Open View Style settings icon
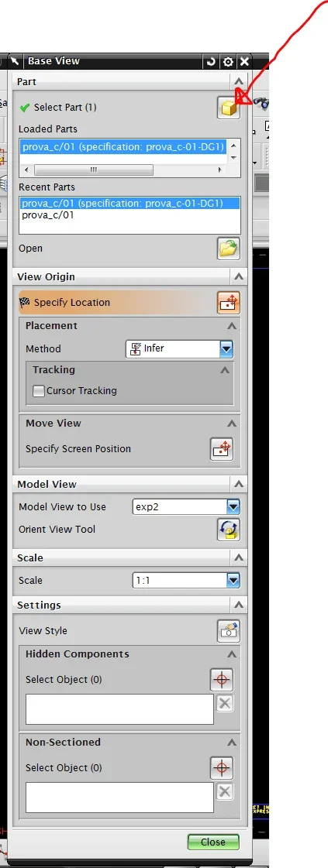This screenshot has width=328, height=868. click(x=228, y=631)
